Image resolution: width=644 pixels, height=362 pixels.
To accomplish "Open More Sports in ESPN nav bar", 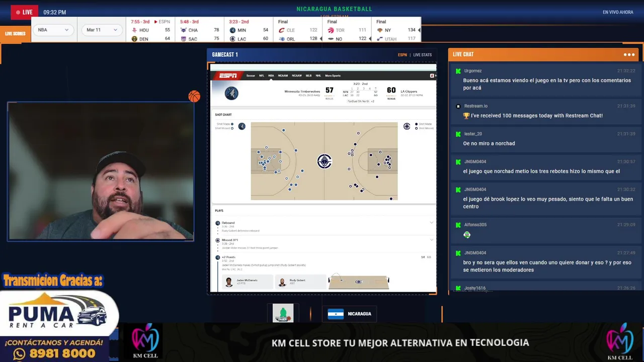I will 333,75.
